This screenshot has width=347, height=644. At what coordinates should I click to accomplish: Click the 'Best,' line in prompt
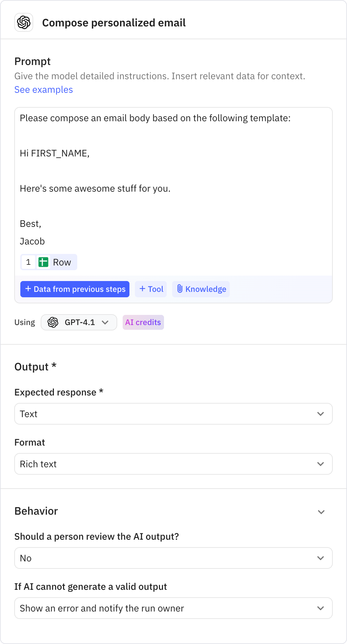tap(30, 224)
